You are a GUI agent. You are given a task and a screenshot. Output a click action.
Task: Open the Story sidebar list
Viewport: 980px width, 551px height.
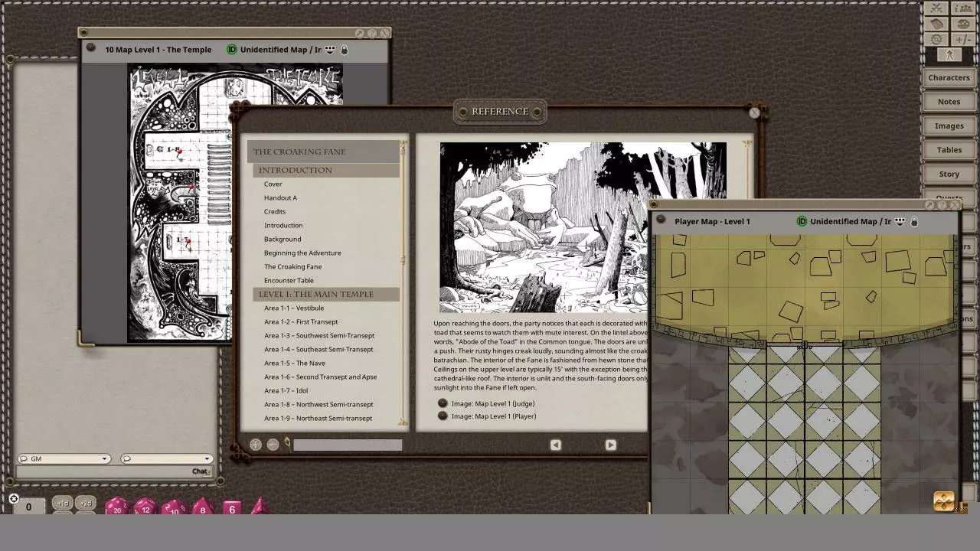tap(949, 174)
